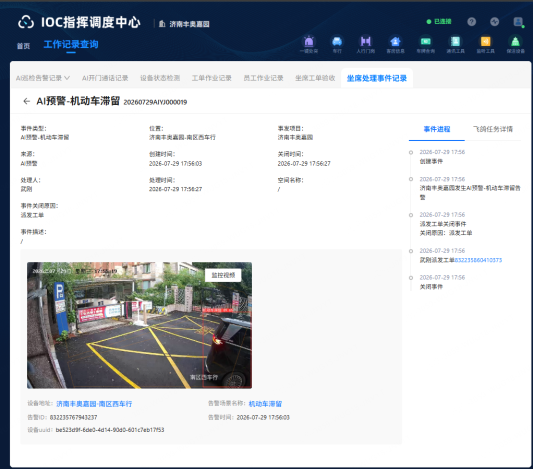Open the user avatar profile icon
This screenshot has height=469, width=534.
pos(518,22)
